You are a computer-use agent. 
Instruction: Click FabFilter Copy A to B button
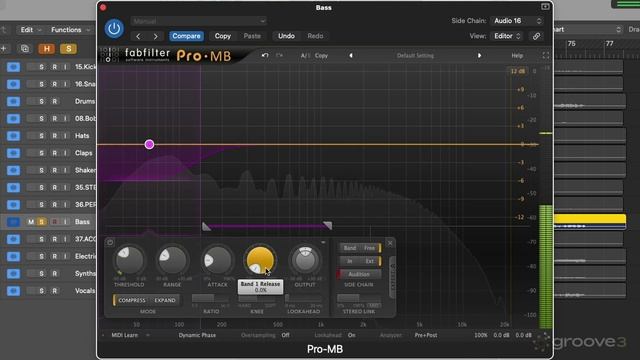(x=321, y=56)
